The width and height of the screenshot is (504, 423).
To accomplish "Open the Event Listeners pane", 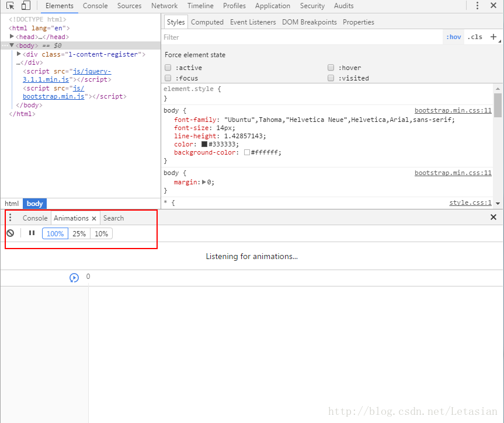I will (x=253, y=22).
